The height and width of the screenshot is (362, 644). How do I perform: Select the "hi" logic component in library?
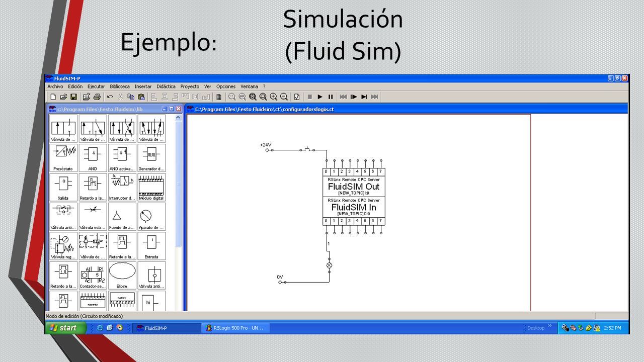coord(151,301)
